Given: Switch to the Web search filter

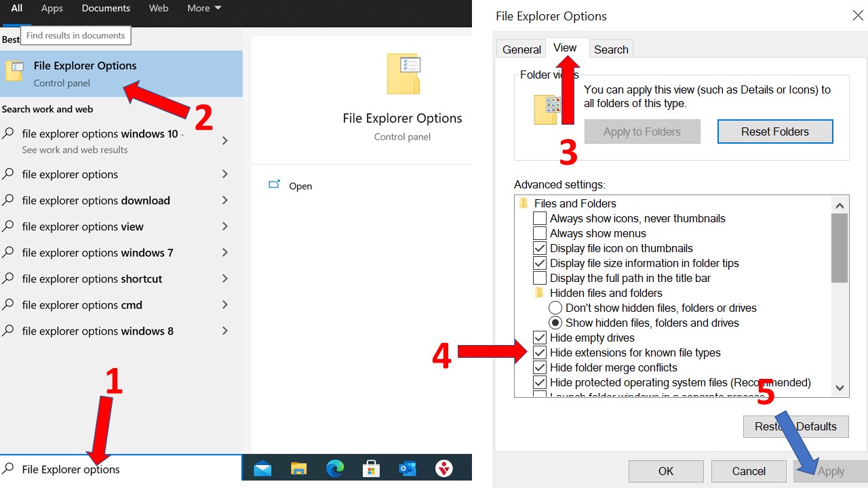Looking at the screenshot, I should (159, 8).
